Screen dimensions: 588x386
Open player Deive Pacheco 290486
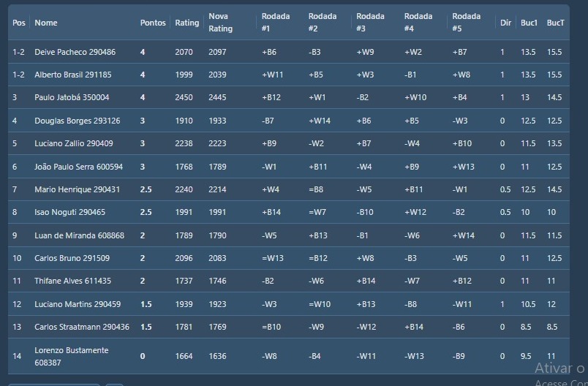click(x=75, y=52)
